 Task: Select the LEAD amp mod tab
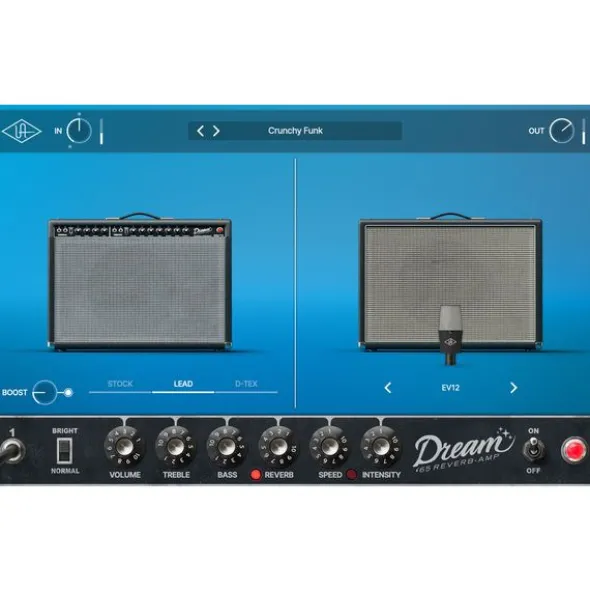[x=183, y=384]
